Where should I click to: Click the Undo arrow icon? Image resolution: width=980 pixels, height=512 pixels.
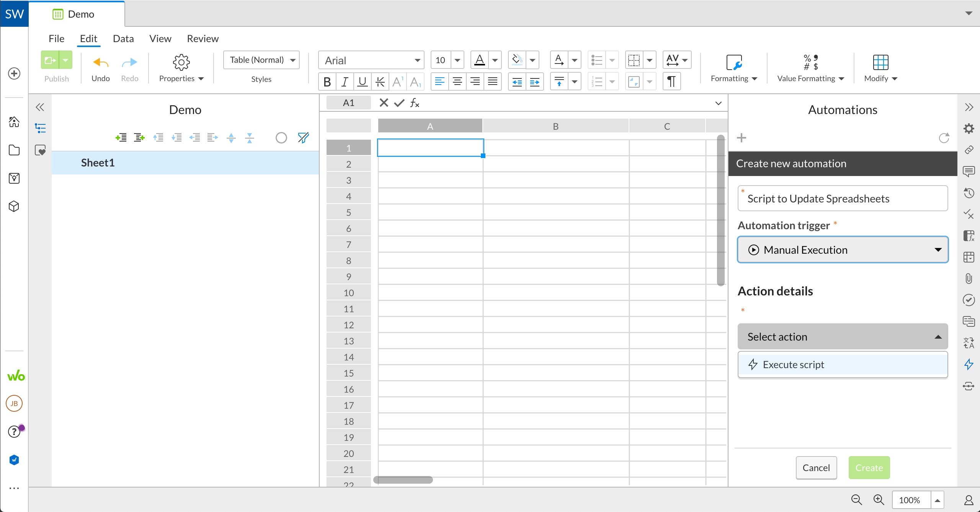[x=101, y=62]
